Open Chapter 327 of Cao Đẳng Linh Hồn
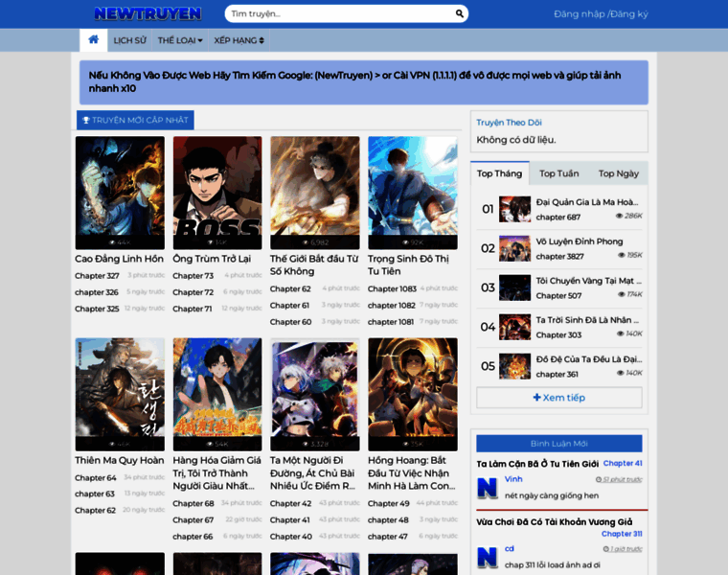This screenshot has height=575, width=728. [x=97, y=275]
